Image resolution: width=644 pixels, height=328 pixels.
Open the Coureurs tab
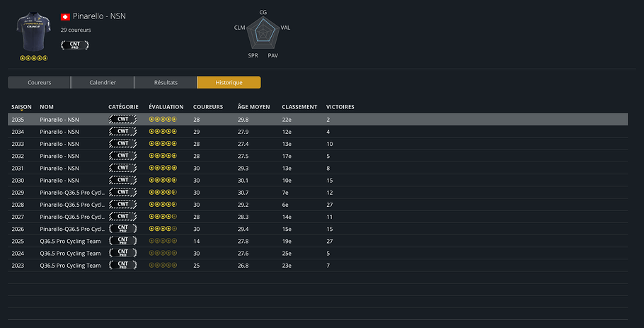click(x=40, y=83)
